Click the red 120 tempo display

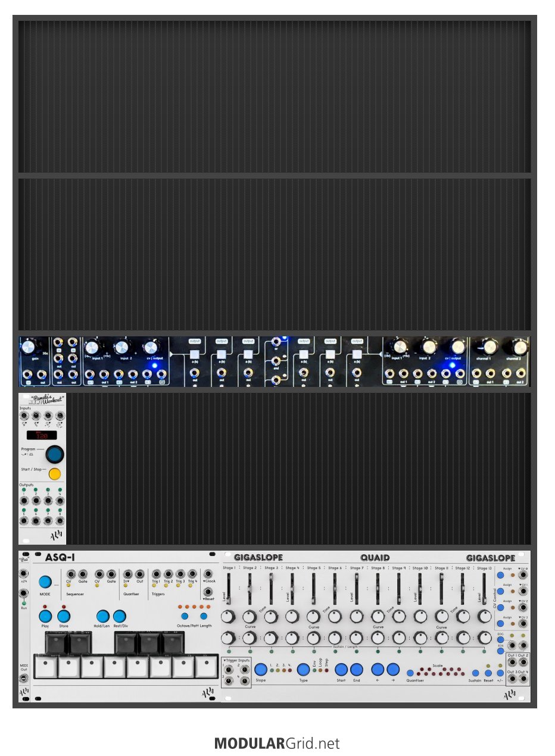pos(42,435)
